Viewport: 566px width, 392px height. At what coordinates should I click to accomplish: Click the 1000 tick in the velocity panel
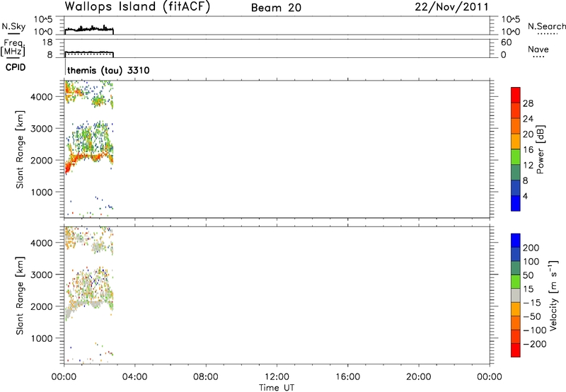tap(42, 338)
